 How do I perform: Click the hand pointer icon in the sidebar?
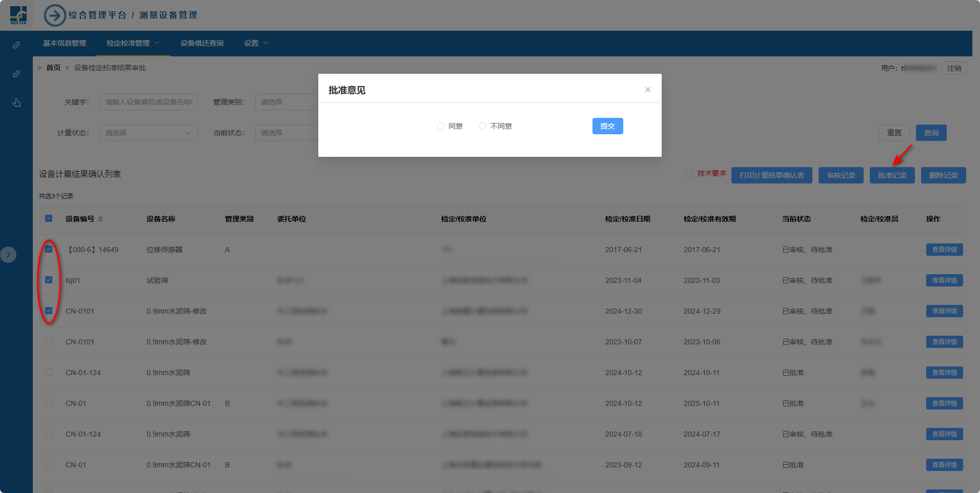16,102
